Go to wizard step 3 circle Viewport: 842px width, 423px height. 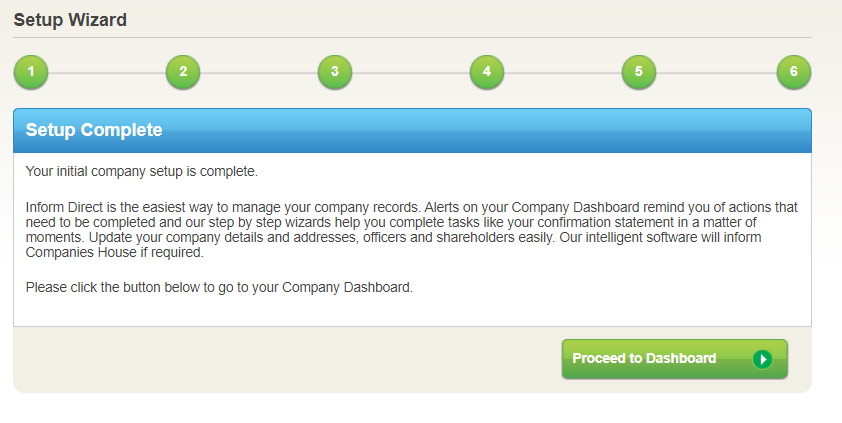point(335,72)
